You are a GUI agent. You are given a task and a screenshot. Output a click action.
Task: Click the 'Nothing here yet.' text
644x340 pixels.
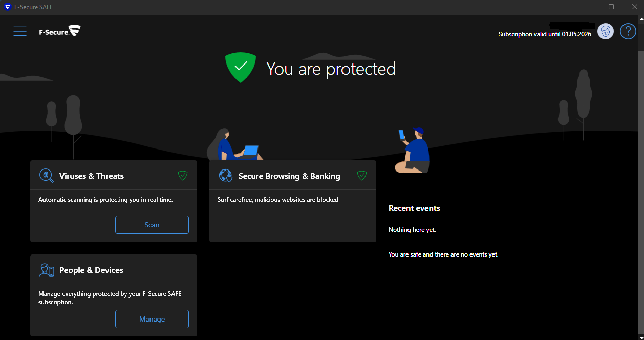[412, 230]
